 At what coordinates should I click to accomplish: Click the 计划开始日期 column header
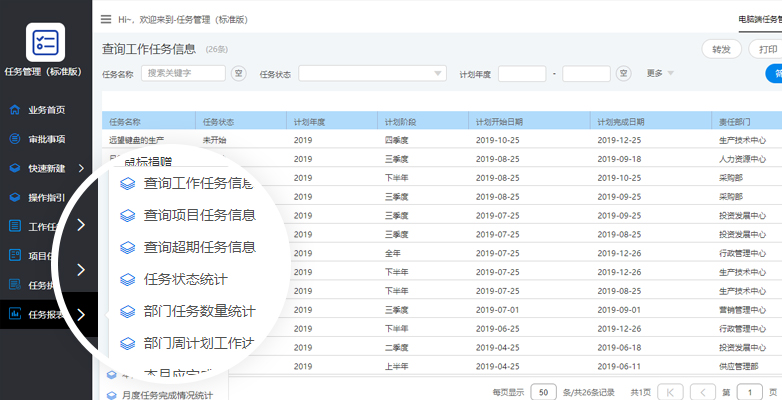pyautogui.click(x=500, y=120)
